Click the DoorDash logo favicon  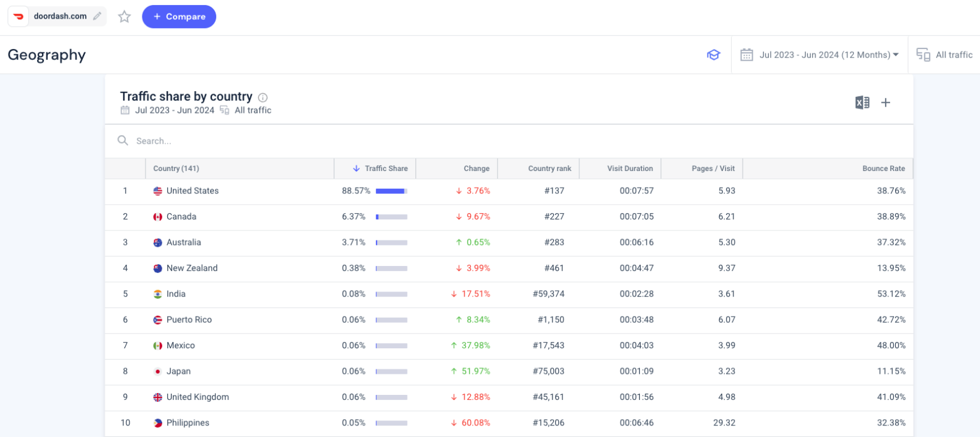18,16
